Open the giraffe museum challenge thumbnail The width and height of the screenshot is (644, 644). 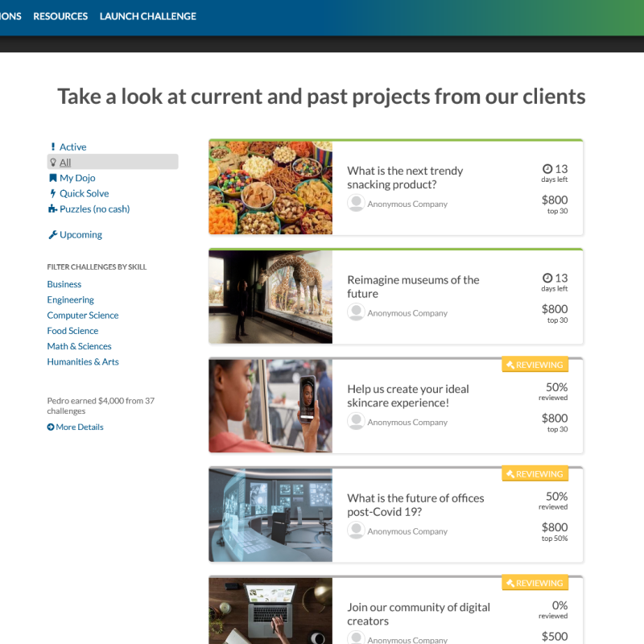(270, 296)
